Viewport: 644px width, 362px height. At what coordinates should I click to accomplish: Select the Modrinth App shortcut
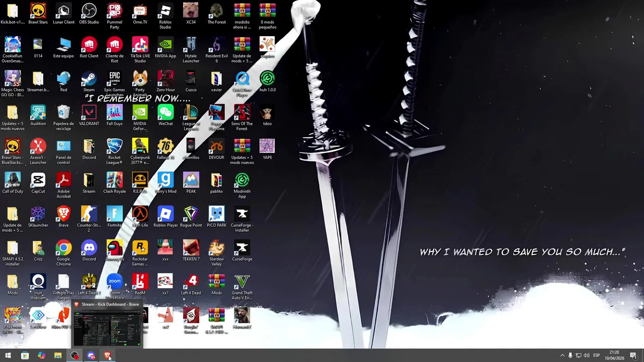(242, 185)
